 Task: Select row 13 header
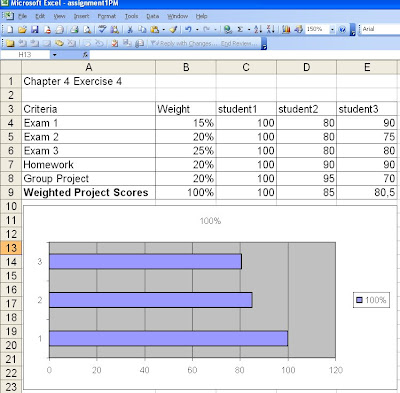pyautogui.click(x=11, y=248)
